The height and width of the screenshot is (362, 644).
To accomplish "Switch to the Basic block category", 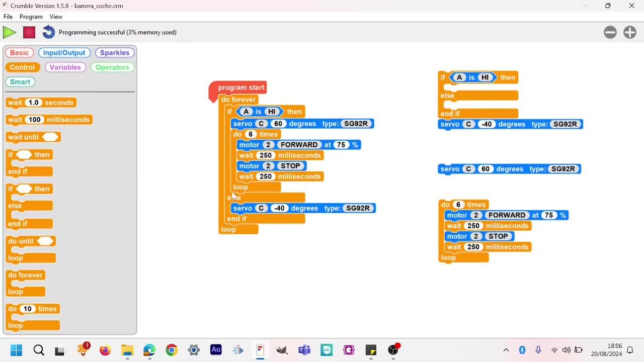I will pos(19,53).
